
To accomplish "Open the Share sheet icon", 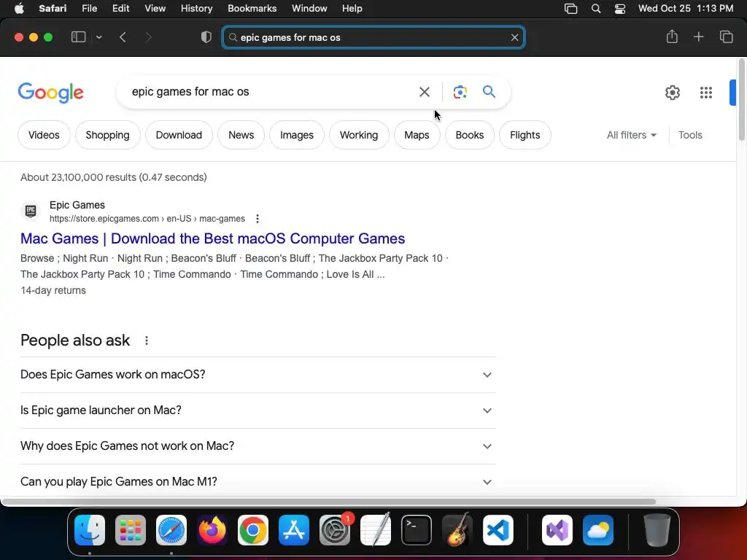I will point(672,36).
